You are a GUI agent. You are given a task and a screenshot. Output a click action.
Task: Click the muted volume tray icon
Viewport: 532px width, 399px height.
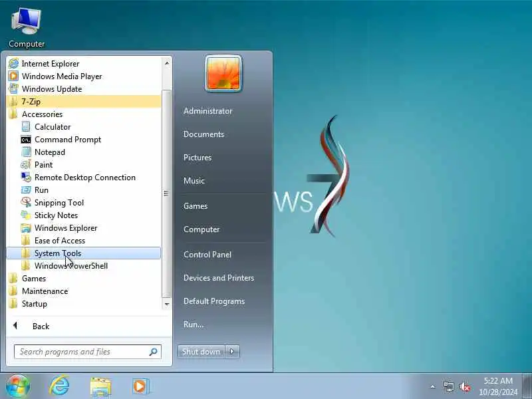[x=465, y=386]
